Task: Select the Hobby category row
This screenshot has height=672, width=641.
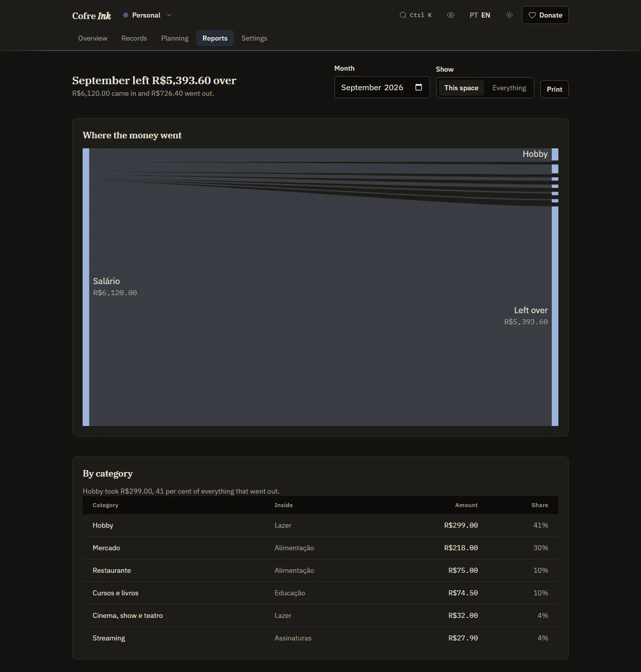Action: [x=320, y=525]
